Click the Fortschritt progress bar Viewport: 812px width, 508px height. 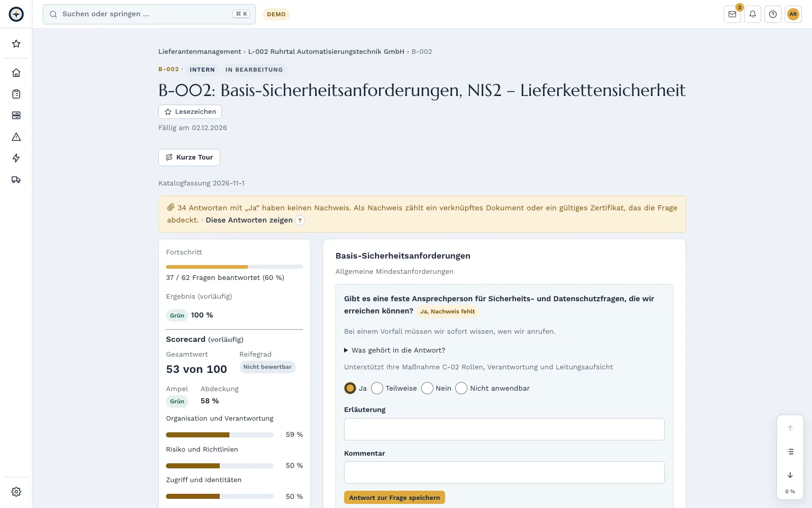point(234,267)
